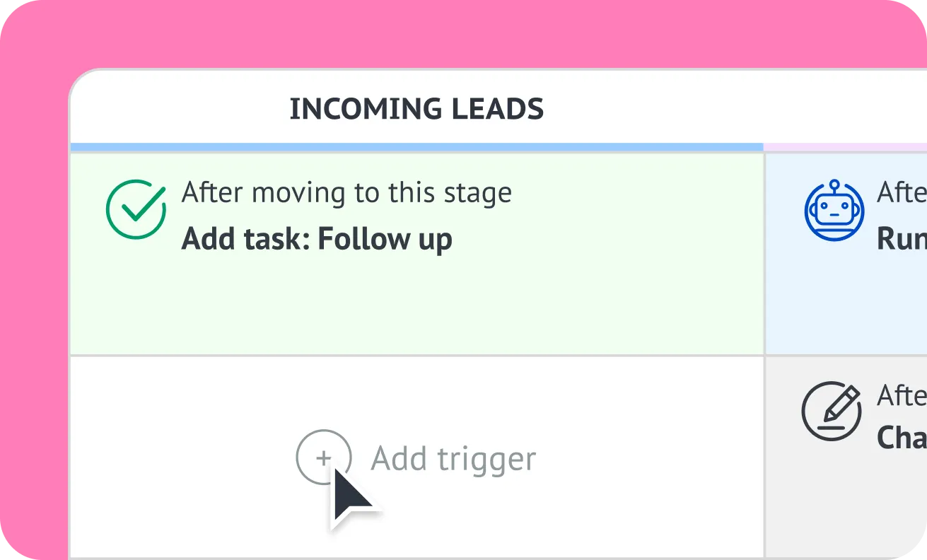Click the blue robot bot icon
Viewport: 927px width, 560px height.
click(834, 209)
